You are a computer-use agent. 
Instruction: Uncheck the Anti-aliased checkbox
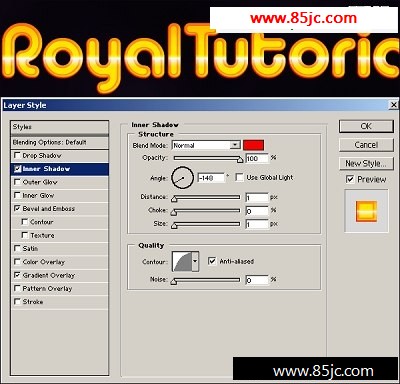pyautogui.click(x=212, y=261)
